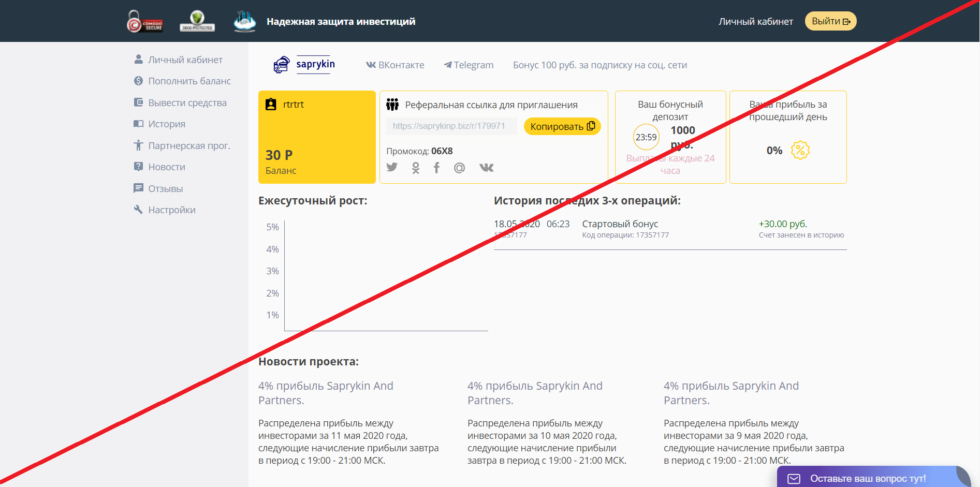Click the VK share icon under promo code
Viewport: 980px width, 487px height.
(486, 167)
